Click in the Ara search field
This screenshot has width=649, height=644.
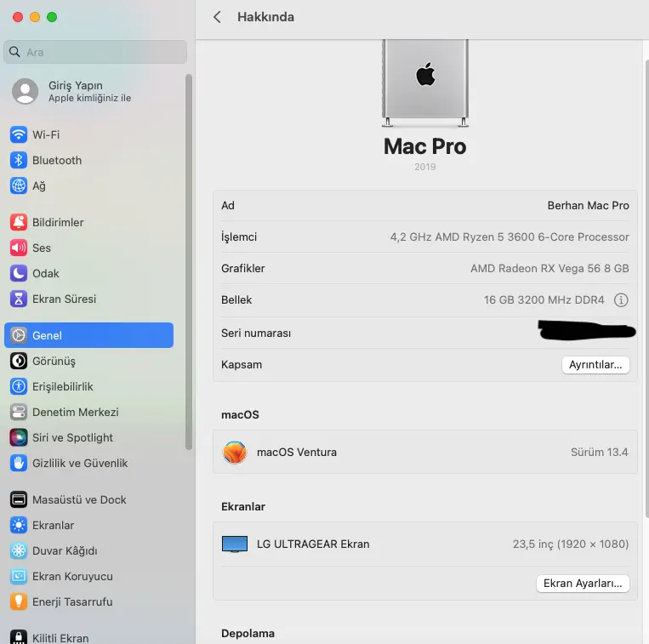coord(95,52)
